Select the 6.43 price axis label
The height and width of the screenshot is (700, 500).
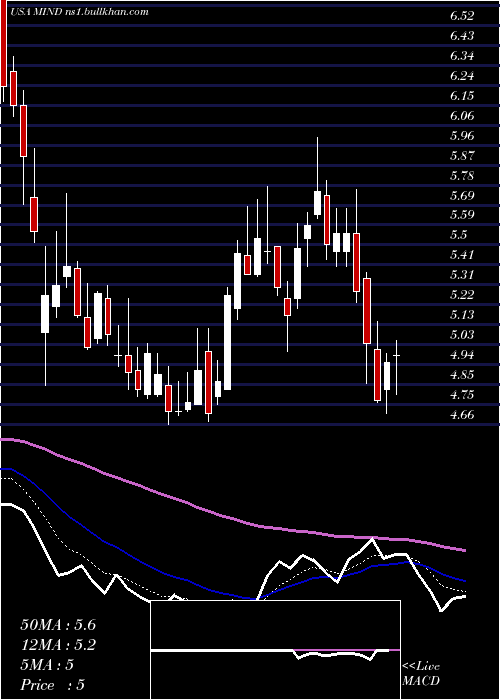(x=462, y=36)
